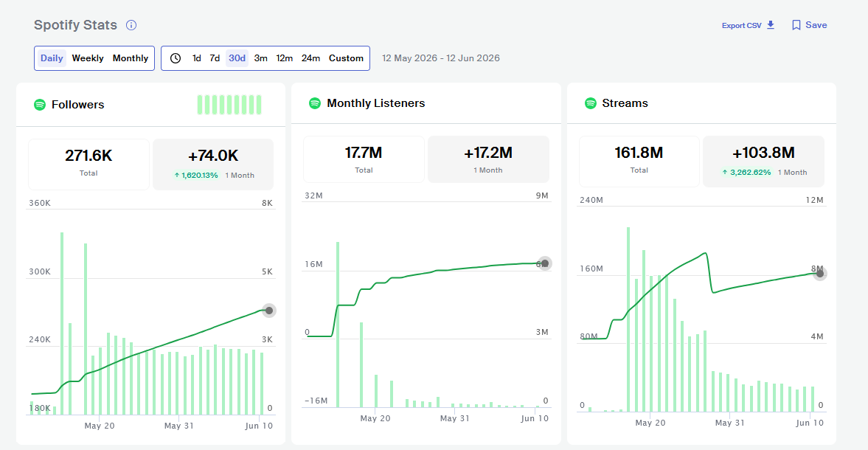The image size is (868, 450).
Task: Click the tallest bar in the Monthly Listeners chart
Action: pyautogui.click(x=338, y=325)
